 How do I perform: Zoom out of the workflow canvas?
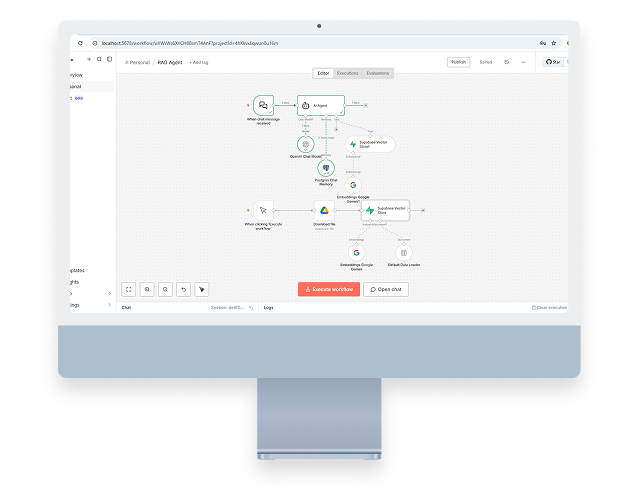tap(165, 289)
